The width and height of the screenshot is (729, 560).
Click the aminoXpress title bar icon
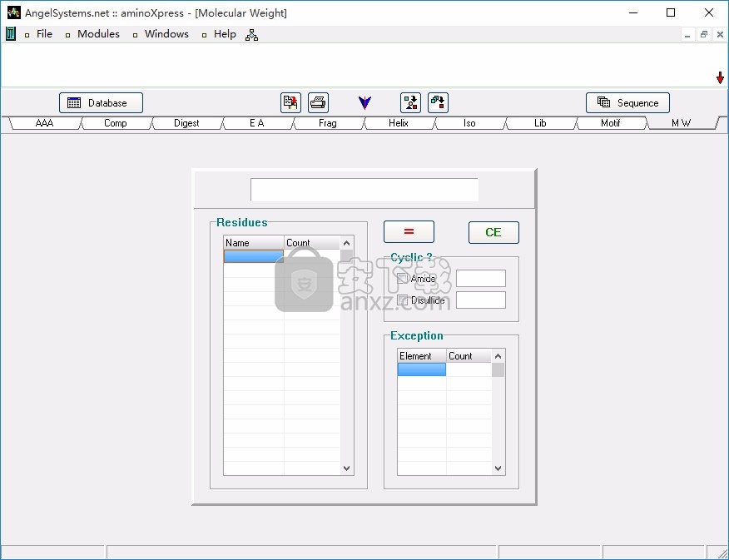(x=14, y=12)
